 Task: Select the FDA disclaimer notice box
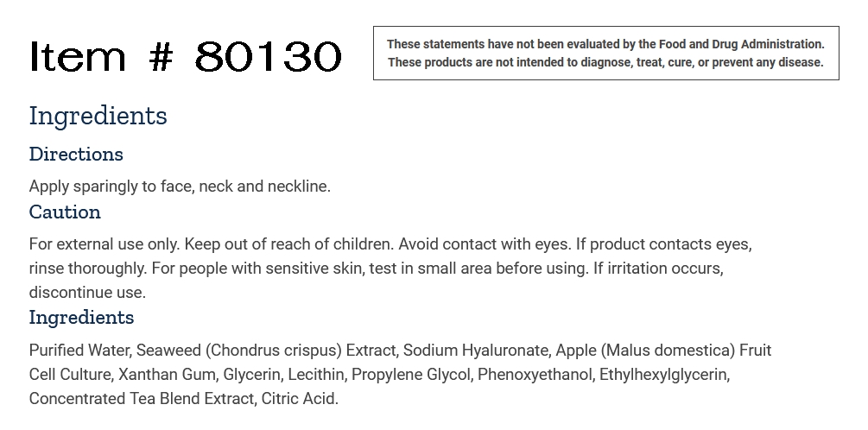605,54
